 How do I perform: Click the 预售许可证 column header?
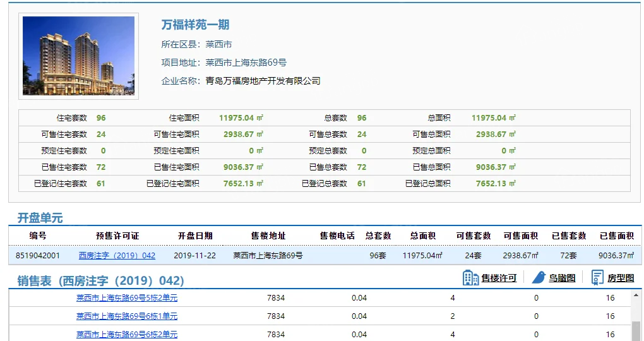tap(117, 236)
